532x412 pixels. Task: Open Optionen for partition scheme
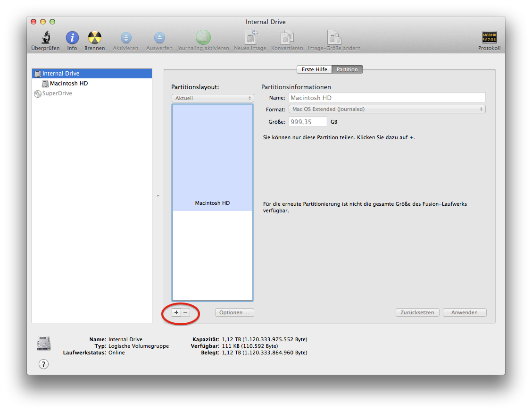click(x=234, y=312)
